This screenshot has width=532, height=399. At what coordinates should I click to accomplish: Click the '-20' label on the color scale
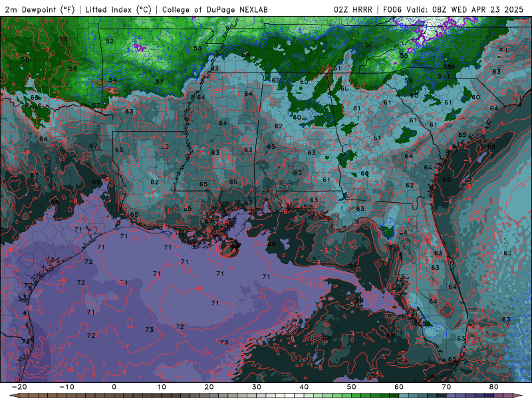pyautogui.click(x=19, y=387)
